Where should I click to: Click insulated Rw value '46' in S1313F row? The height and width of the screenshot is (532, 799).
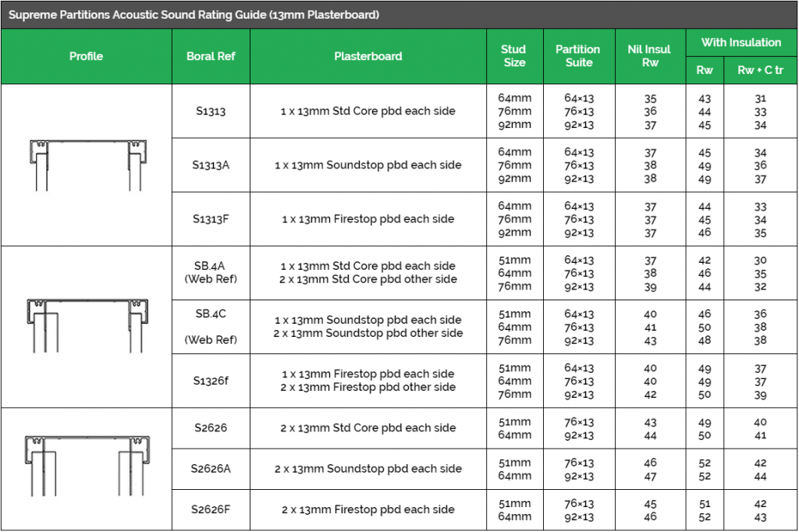pyautogui.click(x=705, y=233)
